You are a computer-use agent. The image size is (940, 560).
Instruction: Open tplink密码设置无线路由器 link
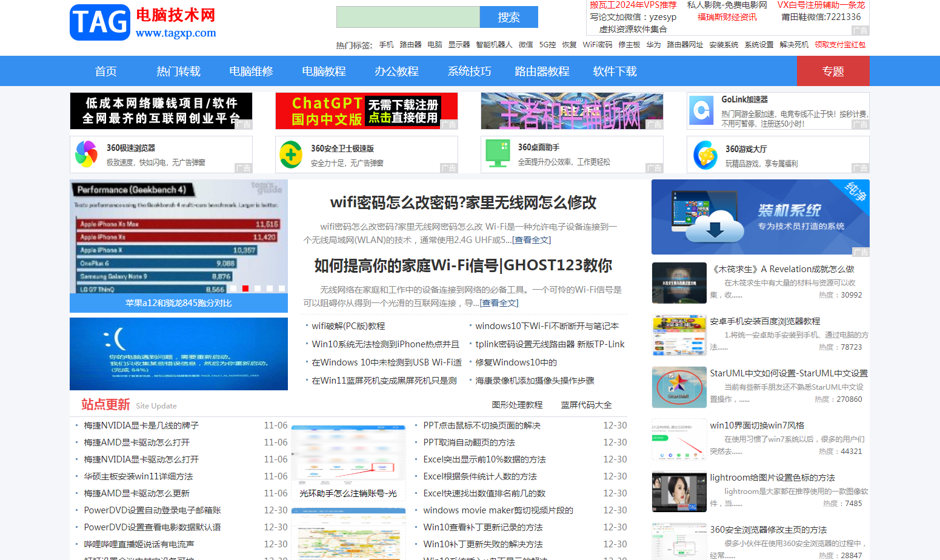550,344
